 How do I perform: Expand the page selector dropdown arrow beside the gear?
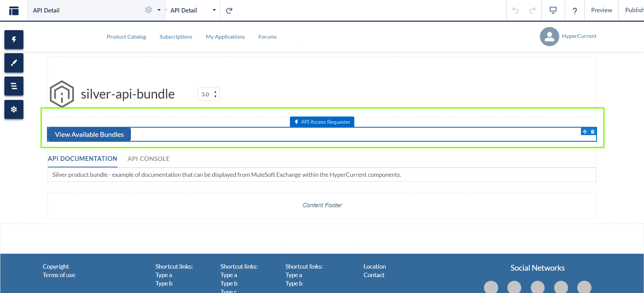(159, 10)
